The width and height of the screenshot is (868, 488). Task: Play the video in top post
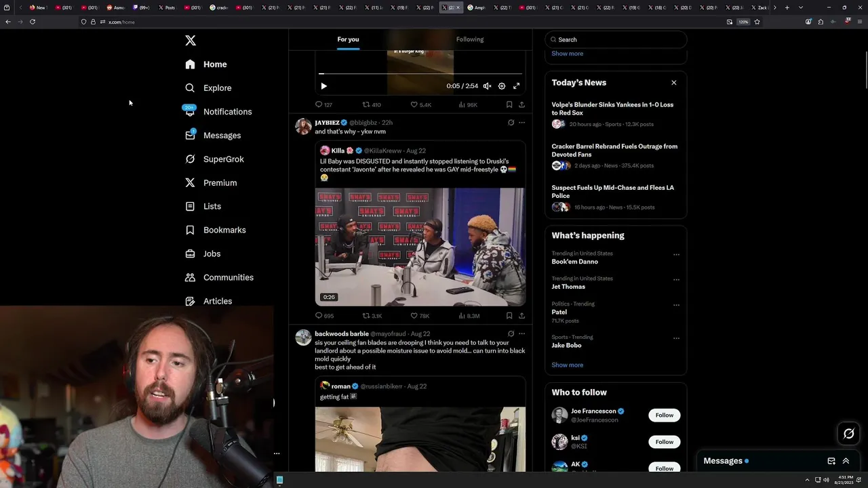323,86
